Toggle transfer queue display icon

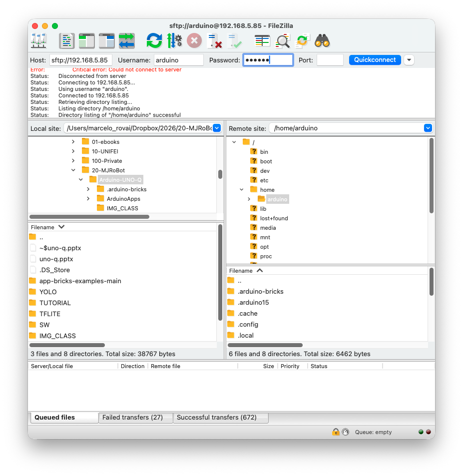(x=126, y=40)
